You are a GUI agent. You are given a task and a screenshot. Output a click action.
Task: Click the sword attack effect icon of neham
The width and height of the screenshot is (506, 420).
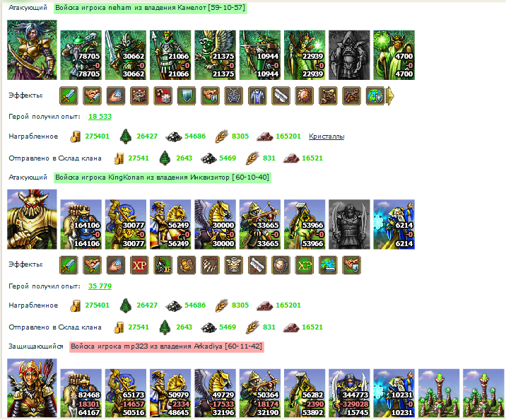(69, 95)
